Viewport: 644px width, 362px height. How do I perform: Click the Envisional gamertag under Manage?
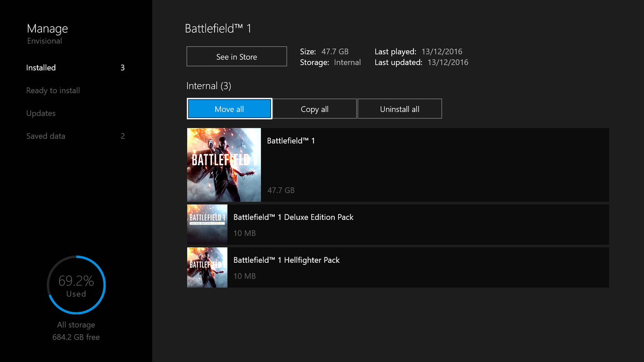[45, 41]
